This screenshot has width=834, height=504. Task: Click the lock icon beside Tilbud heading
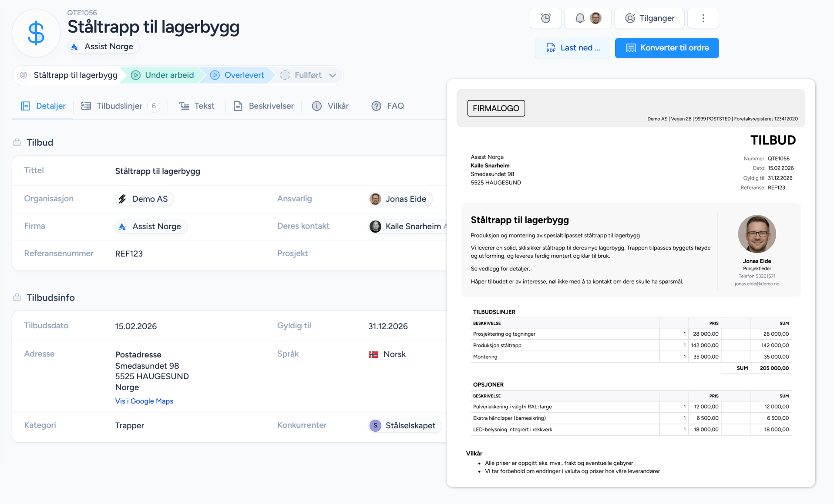click(x=17, y=142)
